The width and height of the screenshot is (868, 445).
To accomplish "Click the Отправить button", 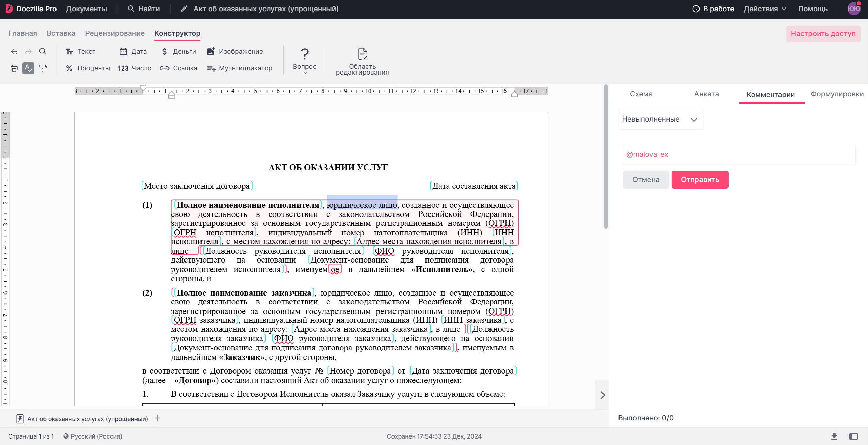I will point(700,179).
